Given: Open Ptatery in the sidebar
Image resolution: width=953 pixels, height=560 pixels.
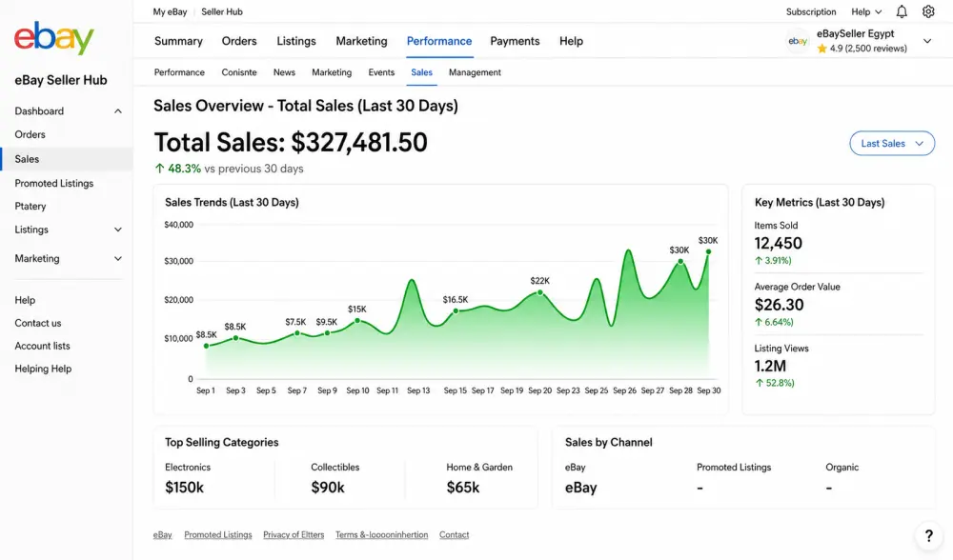Looking at the screenshot, I should tap(30, 206).
